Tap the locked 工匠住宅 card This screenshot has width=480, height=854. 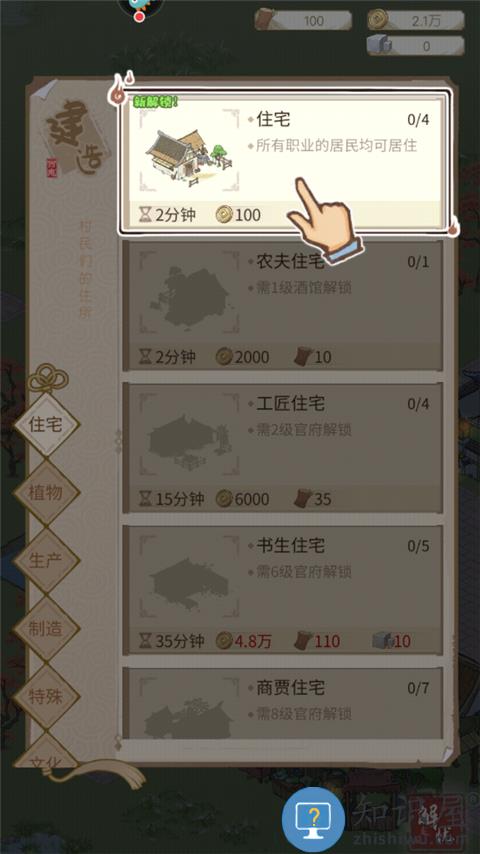coord(282,448)
